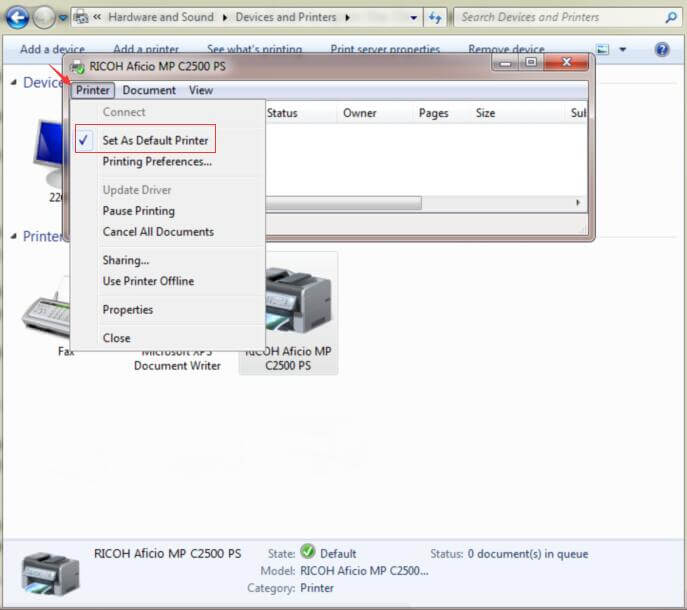Open the Printer menu in the RICOH window

tap(92, 90)
